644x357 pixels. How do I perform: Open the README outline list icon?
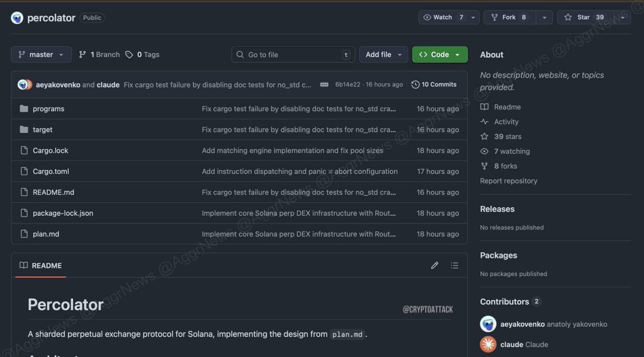click(454, 265)
